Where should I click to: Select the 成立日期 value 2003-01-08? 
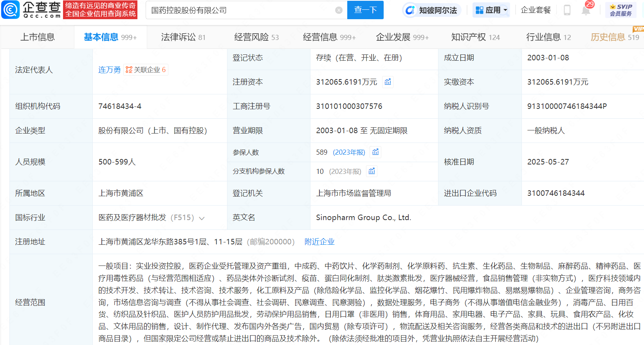[548, 58]
